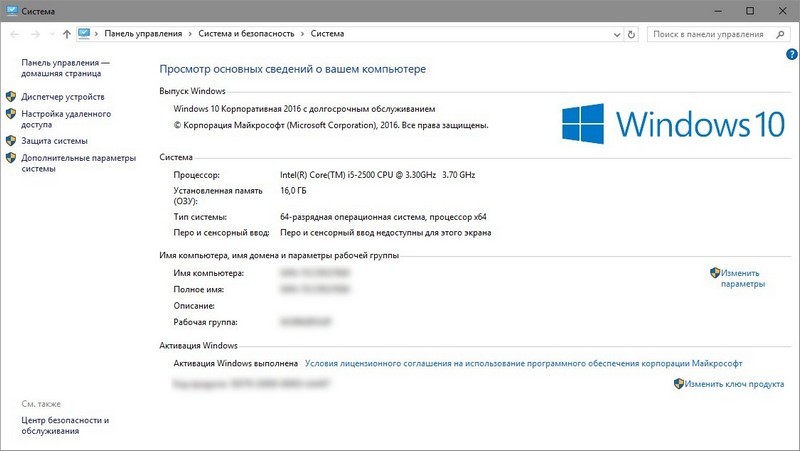Click the search magnifier icon

click(780, 34)
